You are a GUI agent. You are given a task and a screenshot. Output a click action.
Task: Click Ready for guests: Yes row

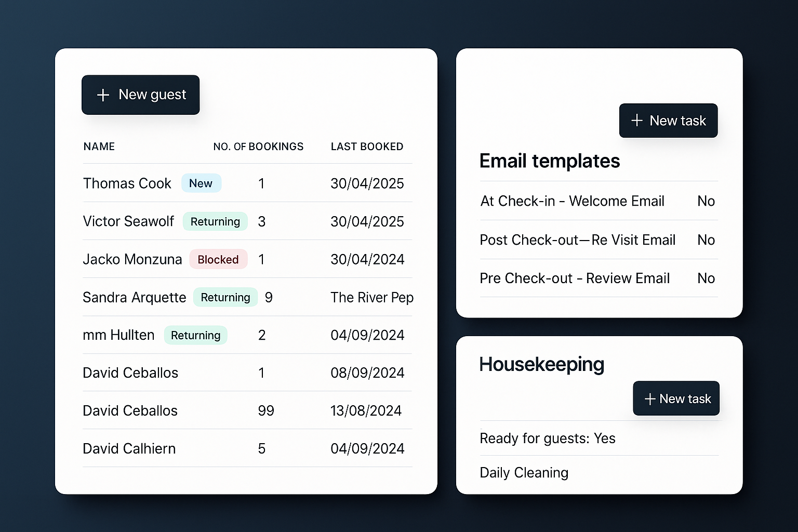(599, 438)
